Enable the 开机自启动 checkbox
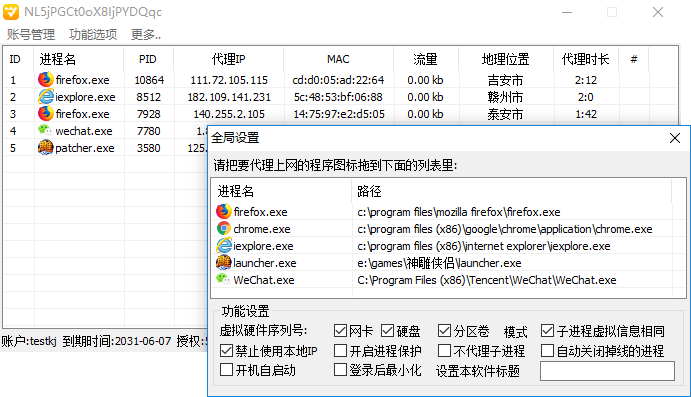The height and width of the screenshot is (397, 691). 226,370
